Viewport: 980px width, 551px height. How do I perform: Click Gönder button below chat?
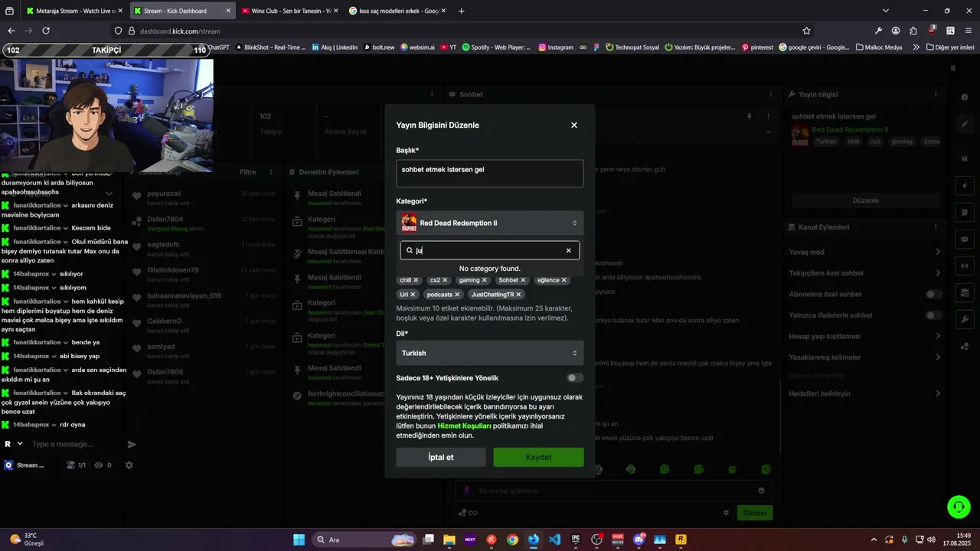pyautogui.click(x=754, y=513)
